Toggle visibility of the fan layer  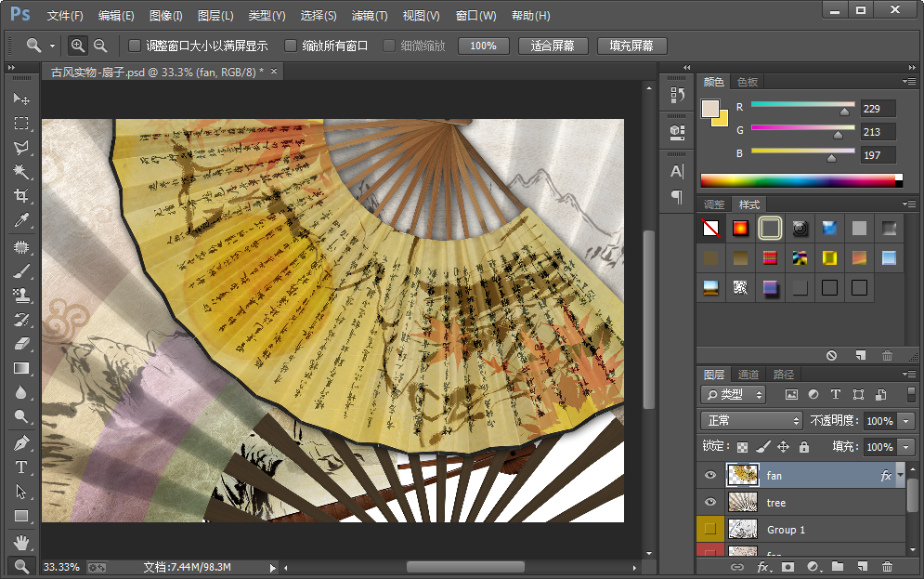[710, 475]
